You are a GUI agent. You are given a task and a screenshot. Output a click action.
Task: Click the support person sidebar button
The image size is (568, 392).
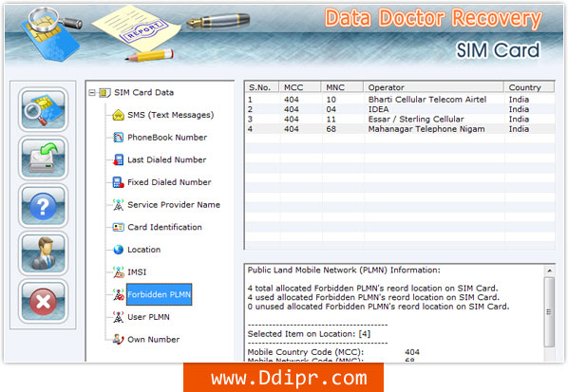(x=43, y=253)
